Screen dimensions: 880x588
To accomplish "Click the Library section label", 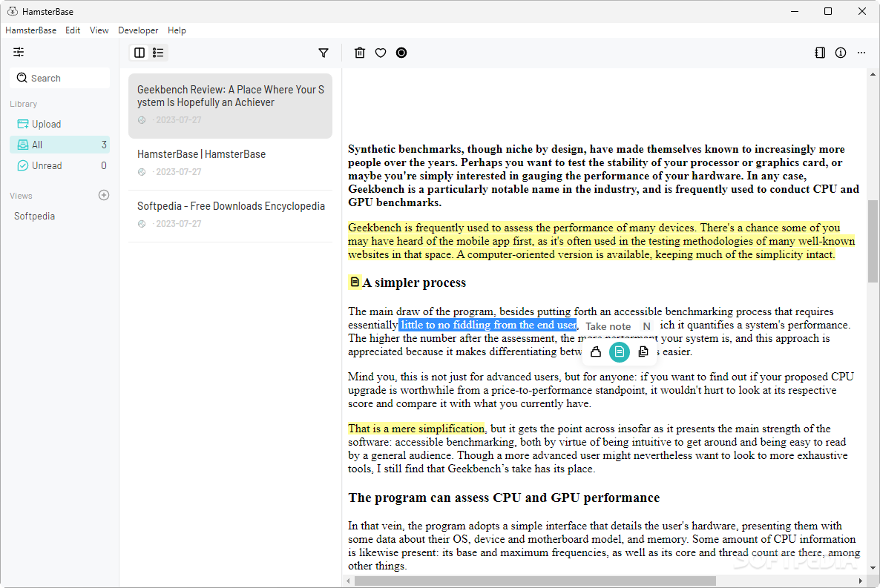I will [24, 104].
